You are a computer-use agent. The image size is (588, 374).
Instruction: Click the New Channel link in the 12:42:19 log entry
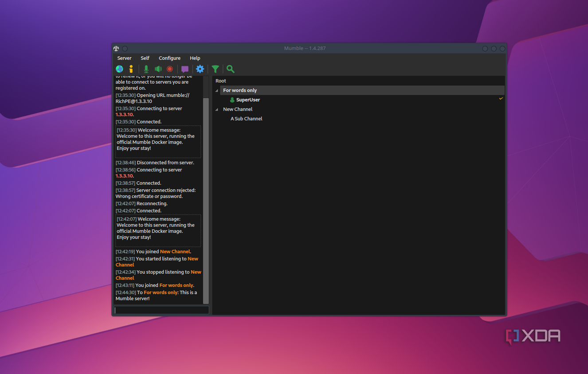[175, 252]
